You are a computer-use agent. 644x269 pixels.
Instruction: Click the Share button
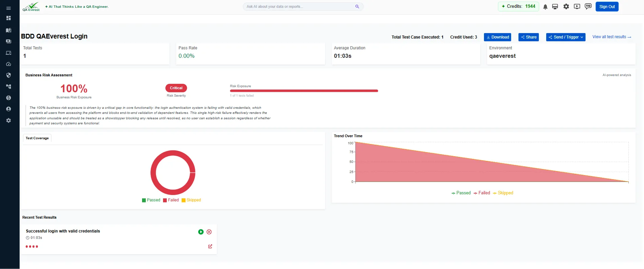[x=529, y=37]
